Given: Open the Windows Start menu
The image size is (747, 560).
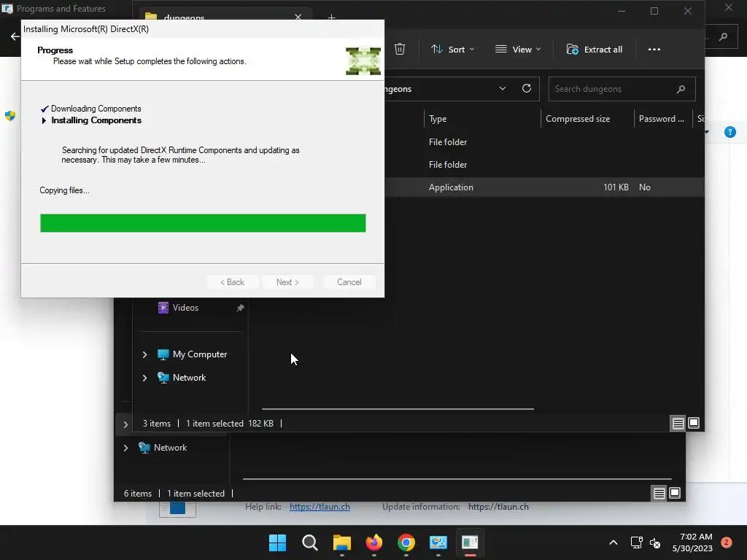Looking at the screenshot, I should click(277, 542).
